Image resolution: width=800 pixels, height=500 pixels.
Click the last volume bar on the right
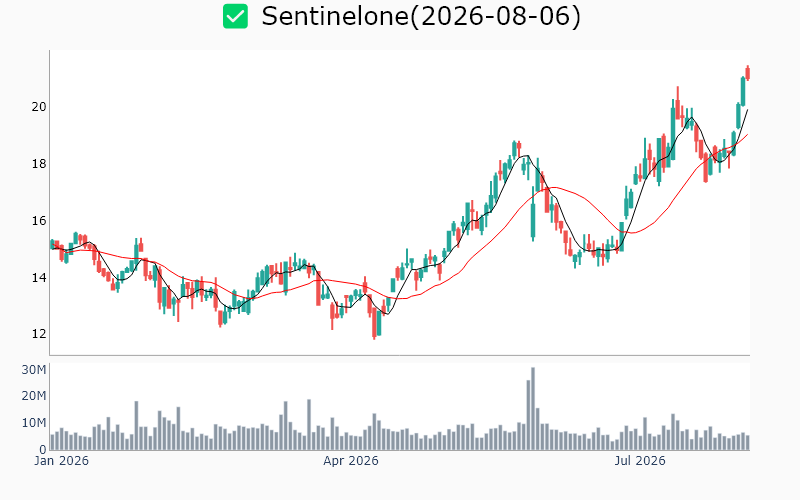point(748,442)
